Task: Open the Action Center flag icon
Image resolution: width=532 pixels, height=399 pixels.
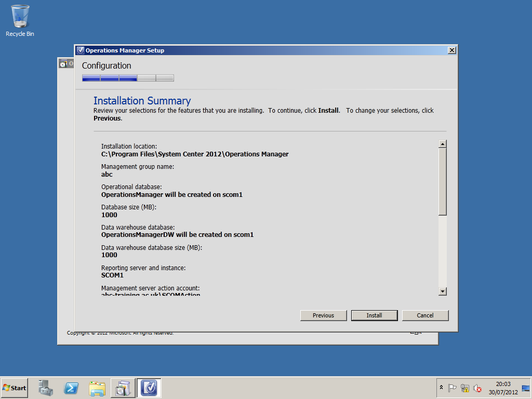Action: coord(452,388)
